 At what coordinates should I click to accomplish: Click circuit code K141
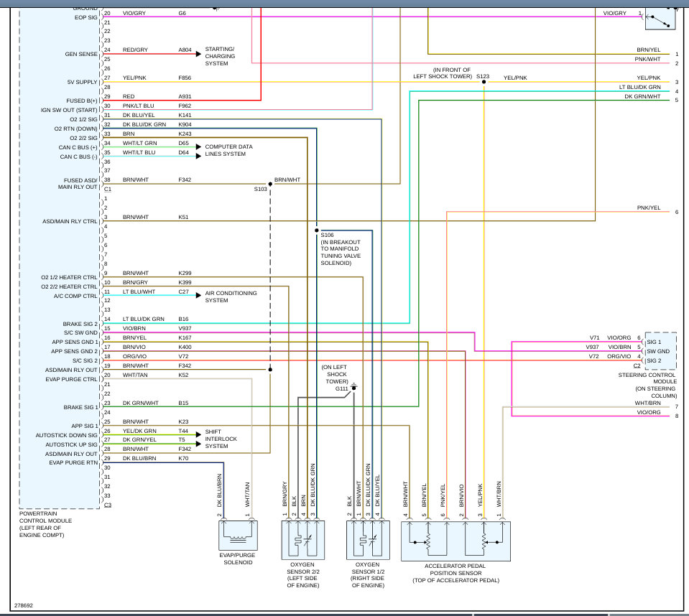point(185,115)
